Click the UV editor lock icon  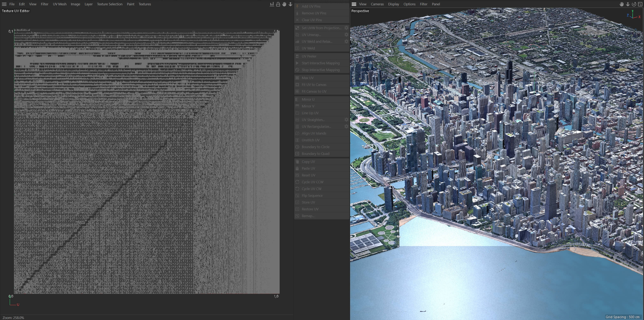tap(278, 4)
